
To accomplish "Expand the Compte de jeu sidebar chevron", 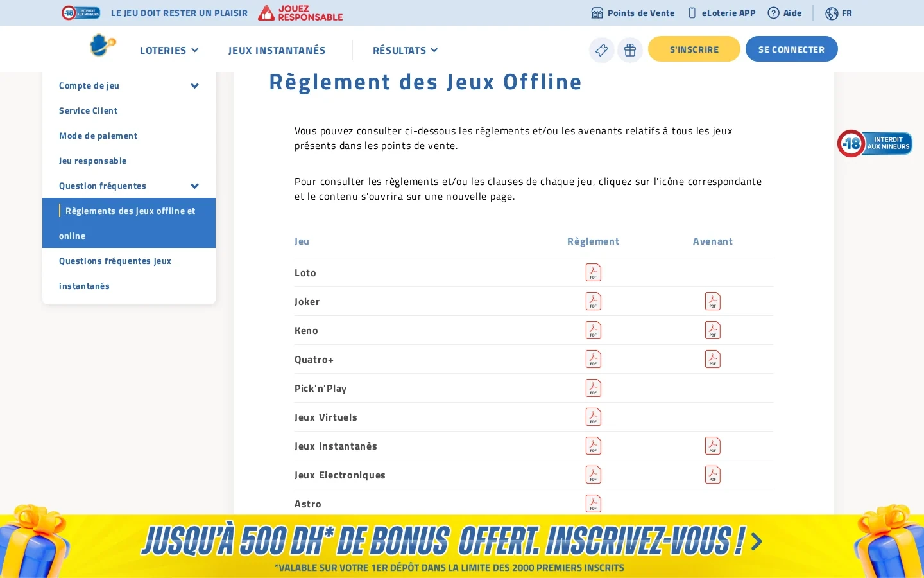I will [194, 85].
